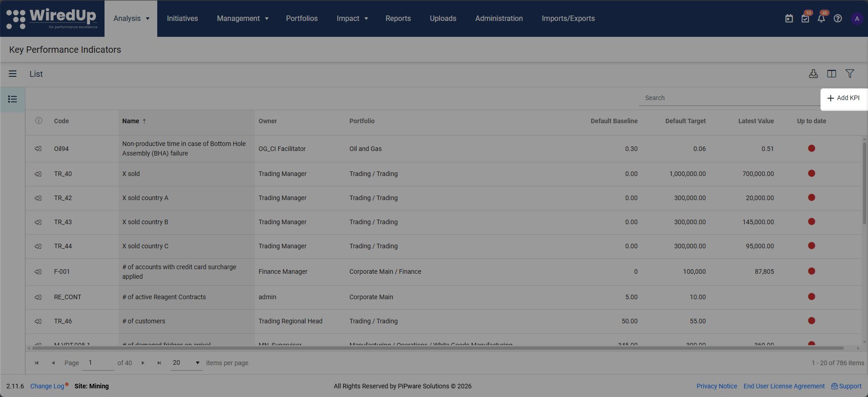Screen dimensions: 868x397
Task: Sort by Owner column header
Action: pos(268,121)
